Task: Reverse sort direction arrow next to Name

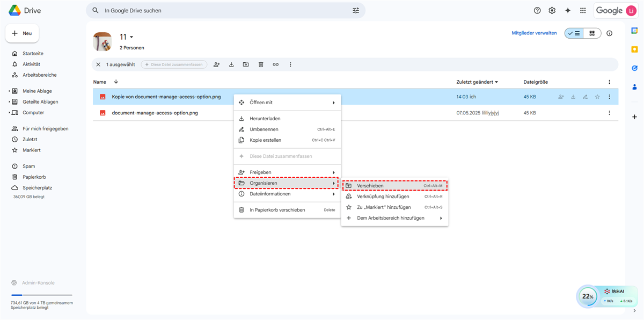Action: pyautogui.click(x=116, y=82)
